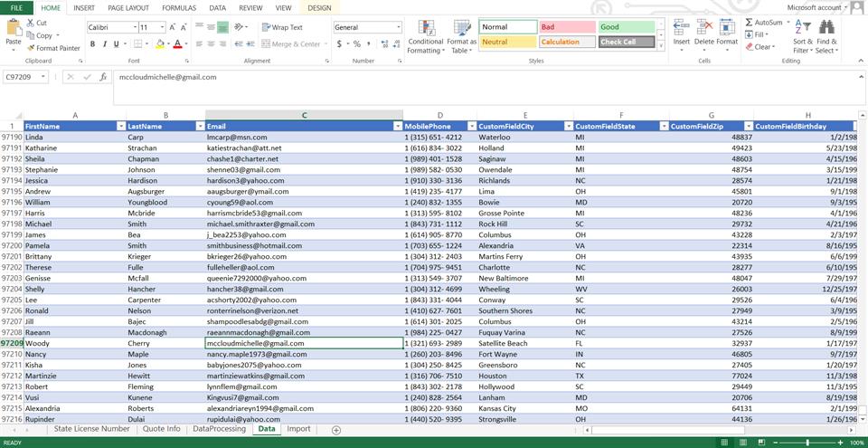
Task: Click the decrease indent icon
Action: (239, 43)
